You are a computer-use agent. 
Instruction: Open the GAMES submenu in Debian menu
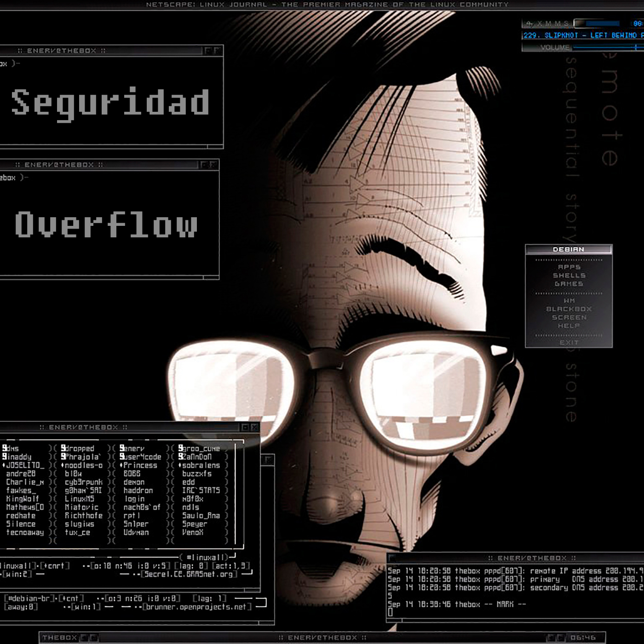[569, 284]
